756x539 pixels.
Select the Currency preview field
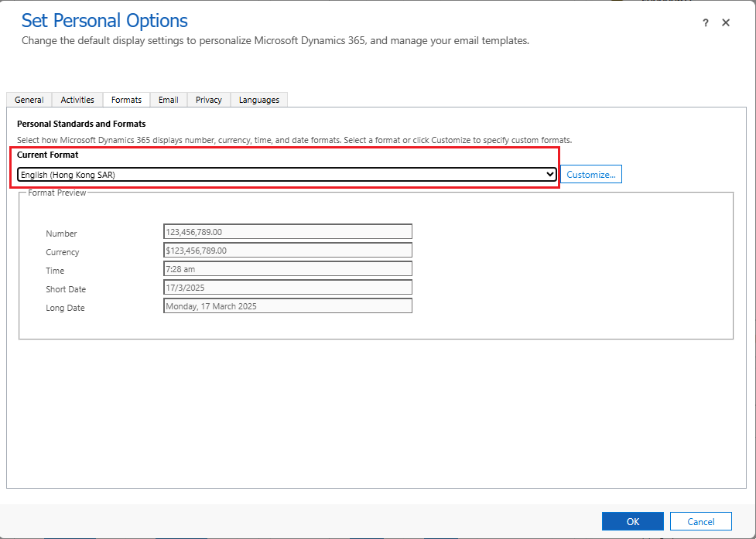(288, 250)
